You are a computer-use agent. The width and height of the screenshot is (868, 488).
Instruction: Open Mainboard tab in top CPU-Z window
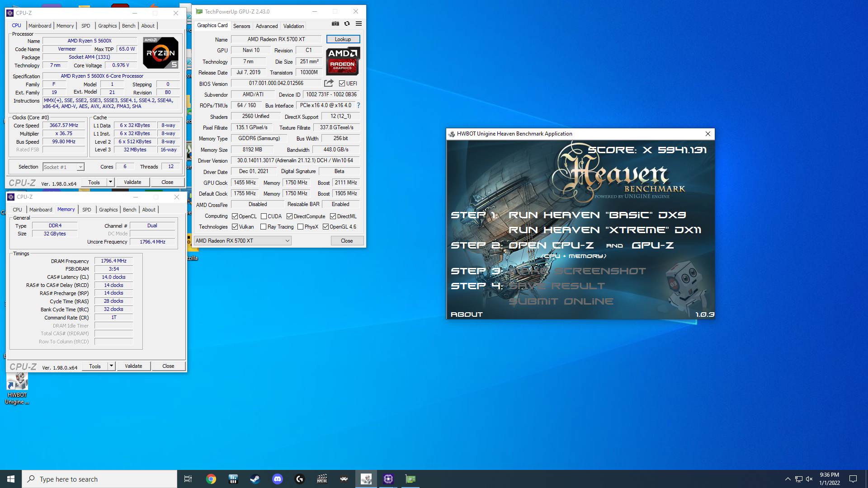pos(40,26)
